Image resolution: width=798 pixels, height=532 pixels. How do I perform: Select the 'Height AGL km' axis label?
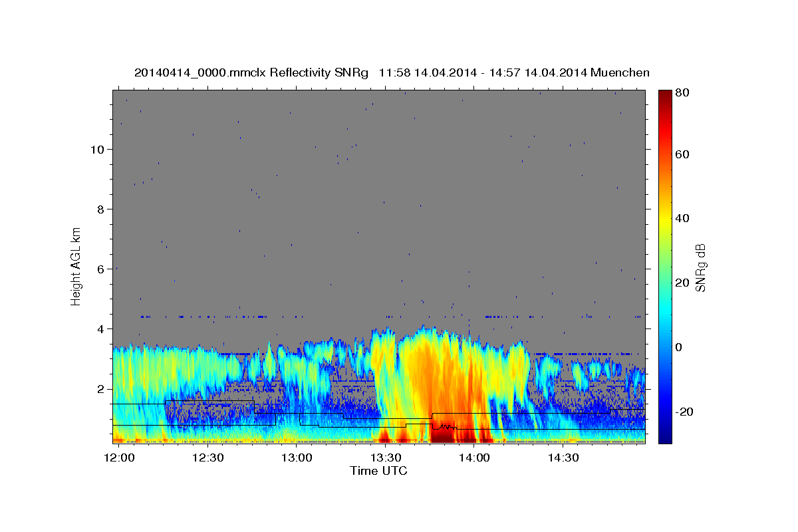pyautogui.click(x=76, y=266)
